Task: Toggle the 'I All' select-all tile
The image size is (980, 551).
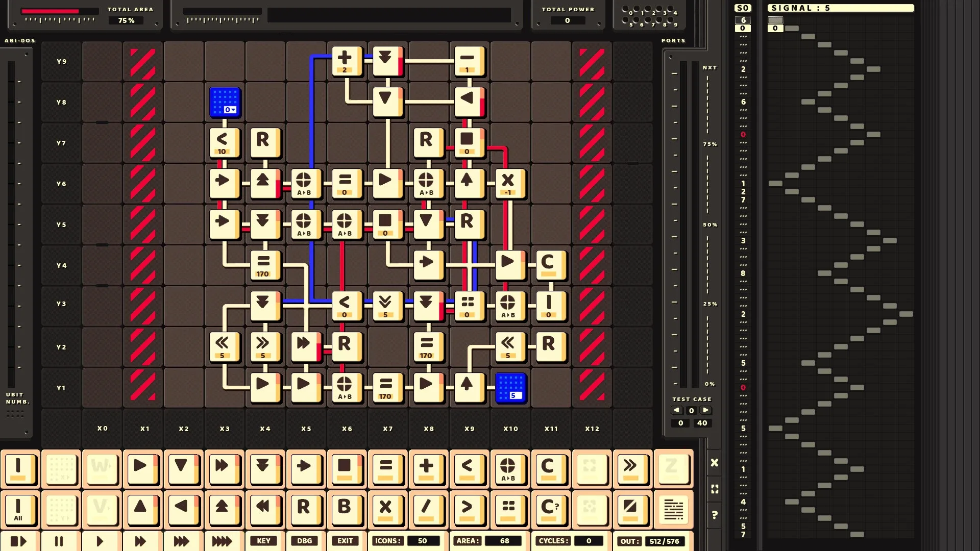Action: pyautogui.click(x=19, y=509)
